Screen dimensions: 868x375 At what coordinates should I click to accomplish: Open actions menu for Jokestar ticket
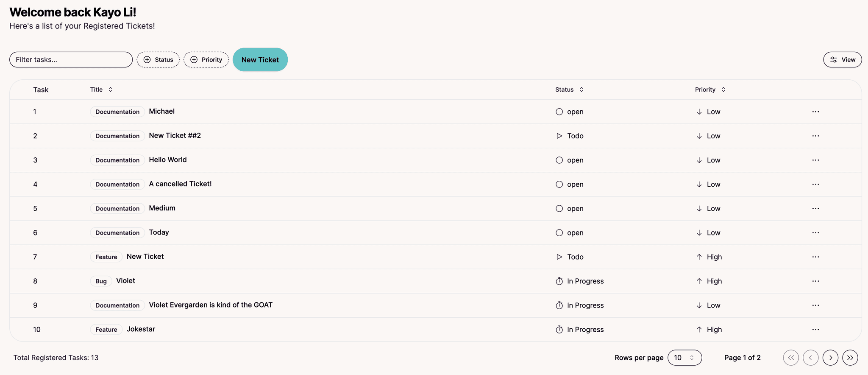pos(815,329)
